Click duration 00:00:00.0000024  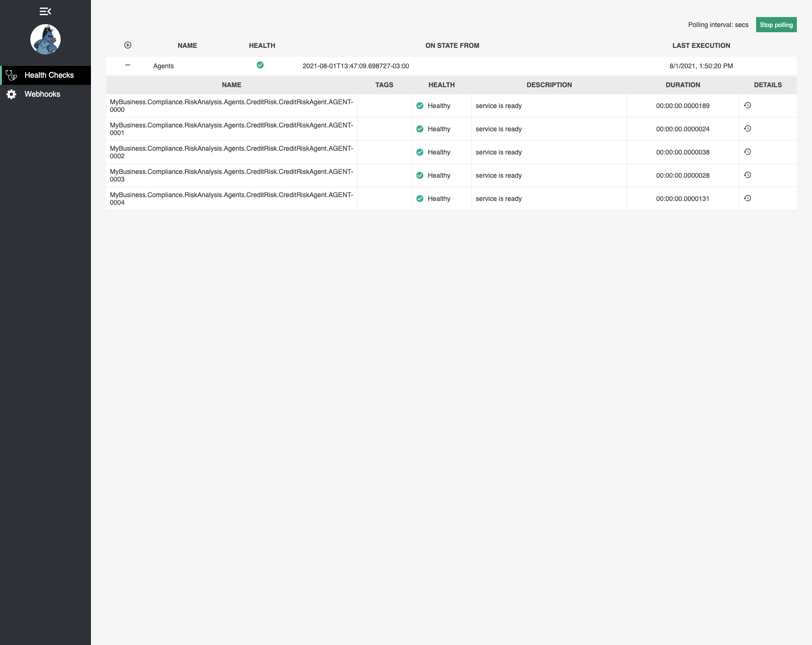click(683, 129)
